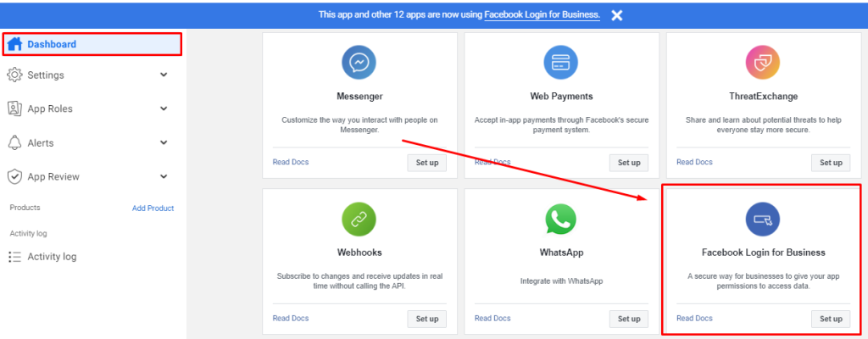The height and width of the screenshot is (339, 868).
Task: Dismiss the blue banner notification
Action: tap(617, 15)
